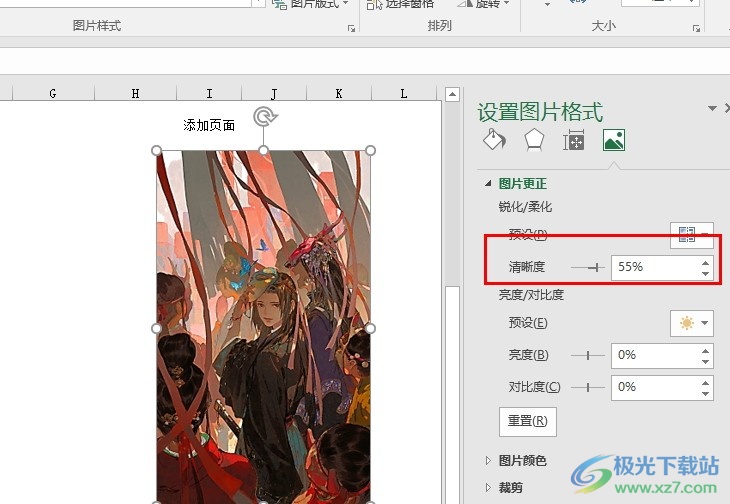Open the 大小 group dialog launcher

(696, 28)
